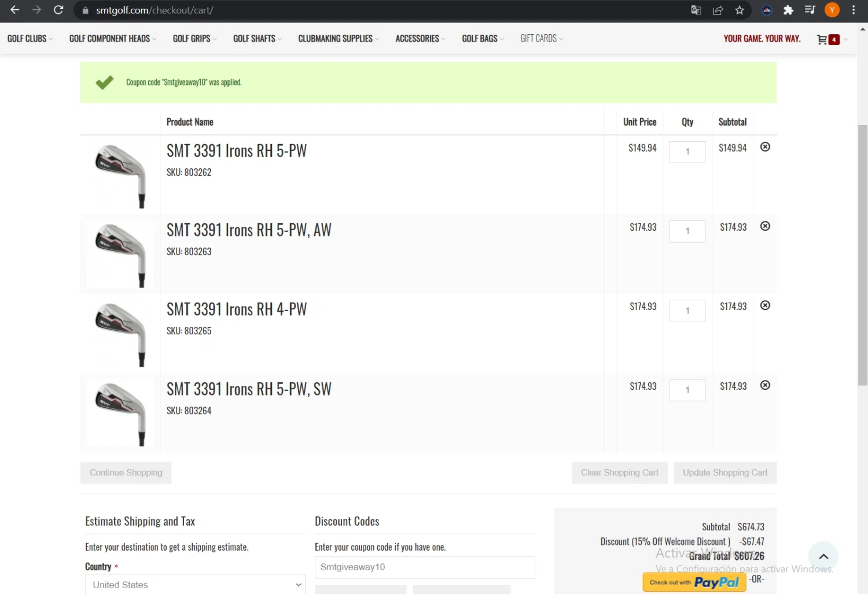This screenshot has height=594, width=868.
Task: Click thumbnail of Irons RH 5-PW, SW
Action: tap(120, 414)
